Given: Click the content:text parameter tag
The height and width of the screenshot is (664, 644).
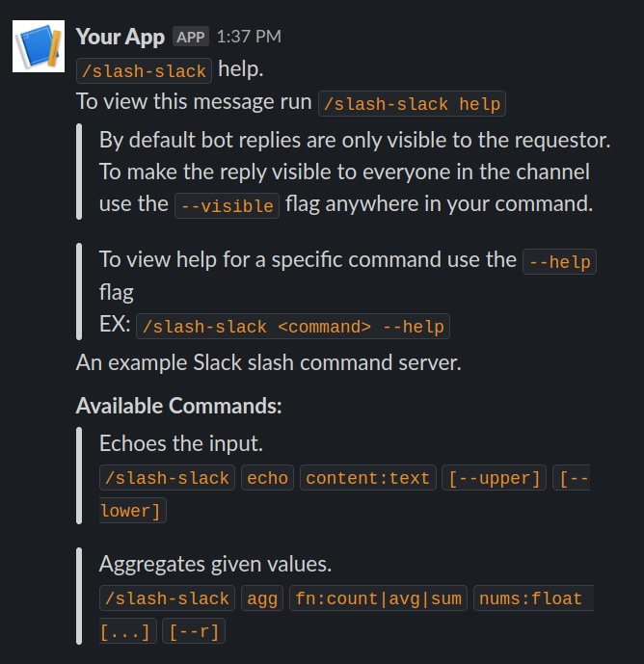Looking at the screenshot, I should point(367,478).
